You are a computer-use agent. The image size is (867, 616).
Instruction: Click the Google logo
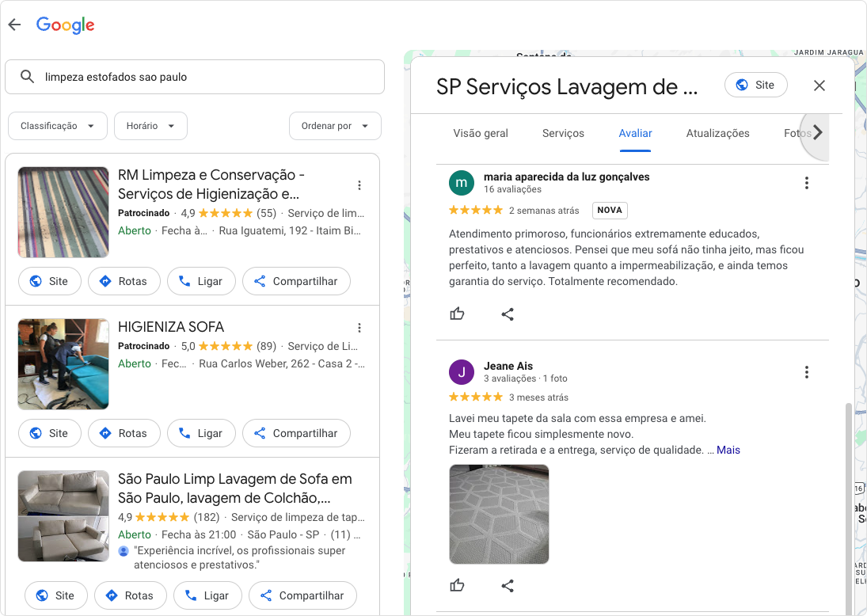point(65,25)
